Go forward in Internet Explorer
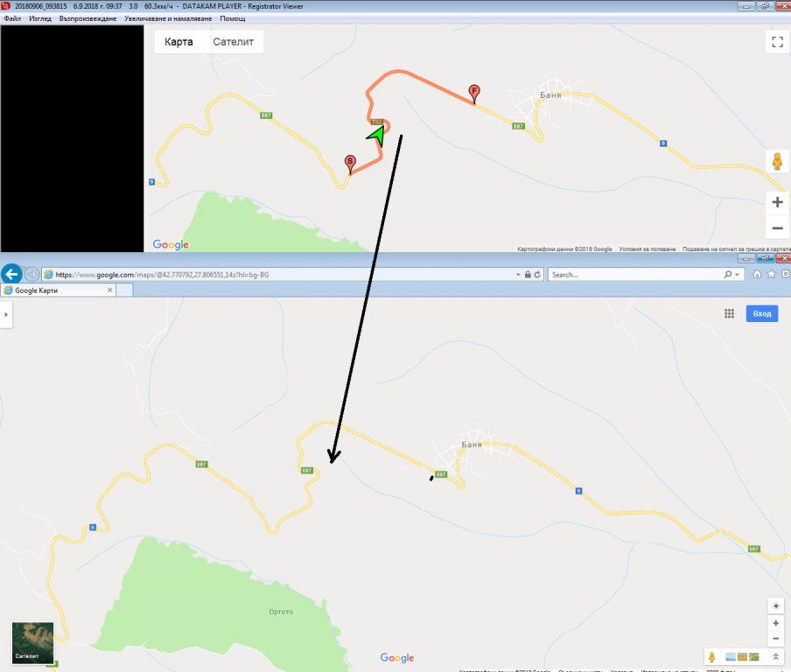Viewport: 791px width, 672px height. (x=31, y=275)
